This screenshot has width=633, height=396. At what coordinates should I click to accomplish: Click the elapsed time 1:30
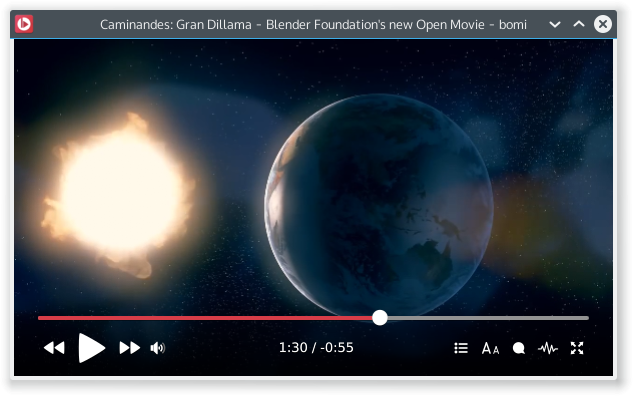click(293, 348)
